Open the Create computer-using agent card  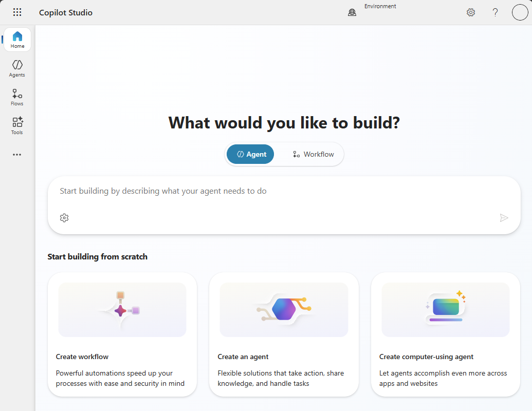(445, 334)
